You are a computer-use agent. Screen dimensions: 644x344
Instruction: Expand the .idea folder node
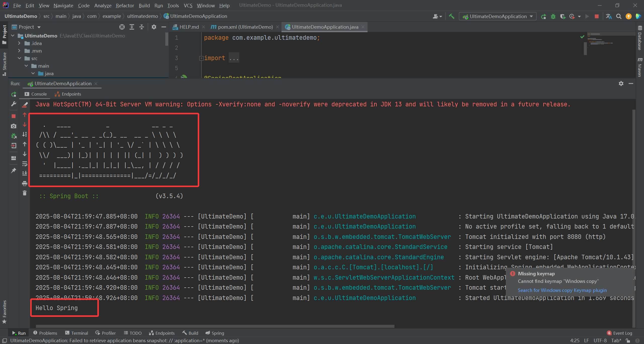click(19, 43)
